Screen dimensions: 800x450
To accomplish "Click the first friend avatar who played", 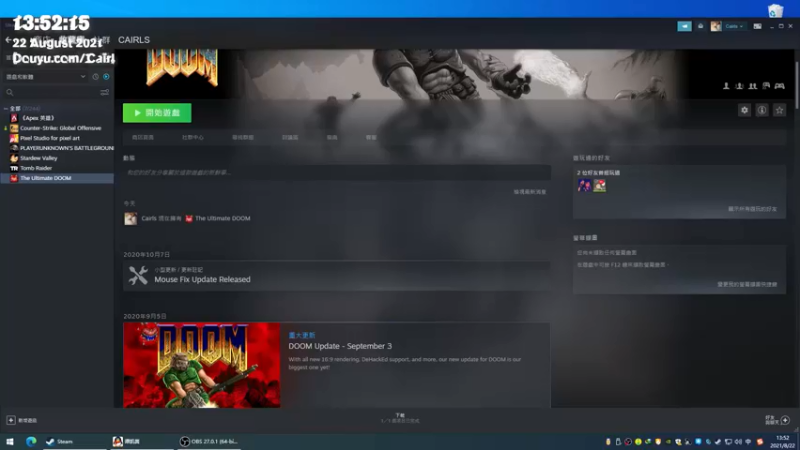I will click(x=584, y=186).
